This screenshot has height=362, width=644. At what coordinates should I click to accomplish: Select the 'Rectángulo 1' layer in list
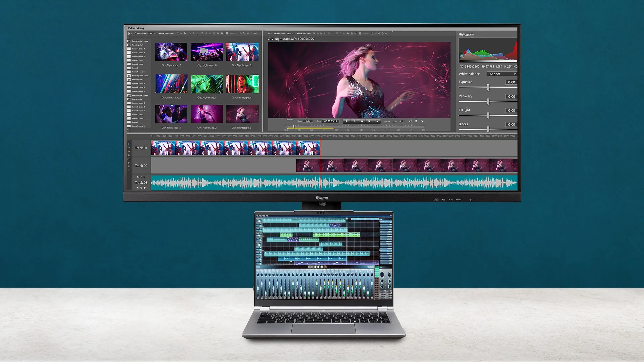coord(138,45)
